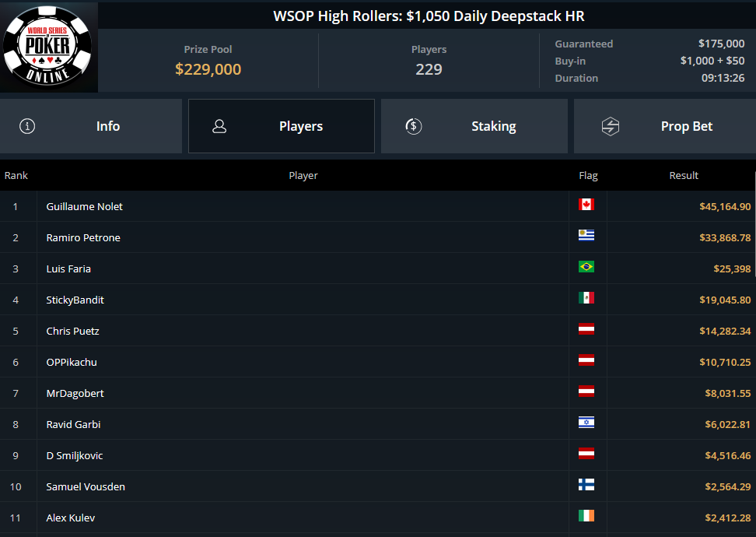Image resolution: width=756 pixels, height=537 pixels.
Task: Click the Uruguay flag for Ramiro Petrone
Action: pos(586,236)
